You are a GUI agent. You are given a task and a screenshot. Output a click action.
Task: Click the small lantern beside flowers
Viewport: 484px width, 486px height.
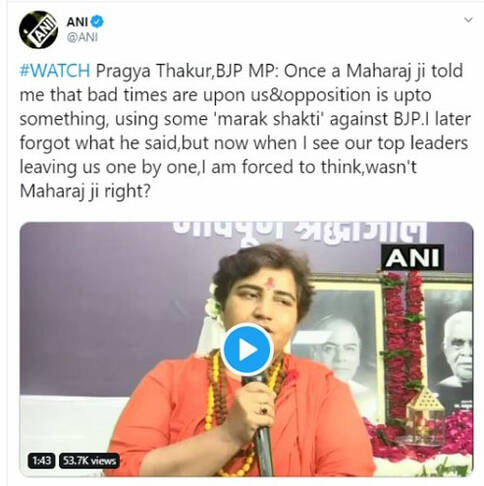point(425,416)
